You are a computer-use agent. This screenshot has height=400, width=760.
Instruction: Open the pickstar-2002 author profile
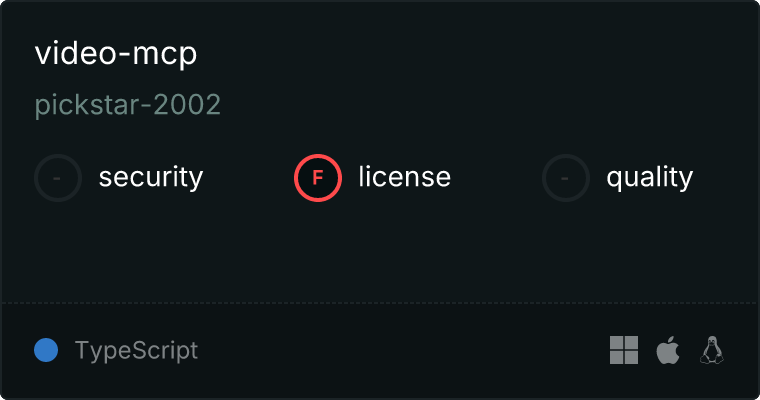point(128,105)
